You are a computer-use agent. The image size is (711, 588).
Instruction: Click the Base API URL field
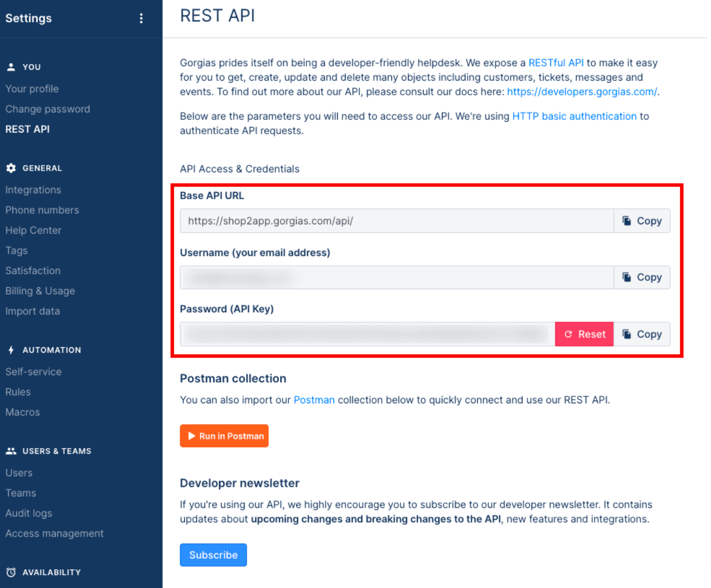coord(397,221)
